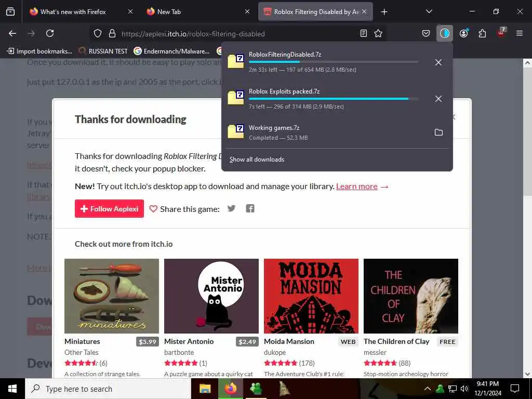Screen dimensions: 532x399
Task: Click the RobloxFilteringDisabled.7z file icon
Action: [236, 61]
